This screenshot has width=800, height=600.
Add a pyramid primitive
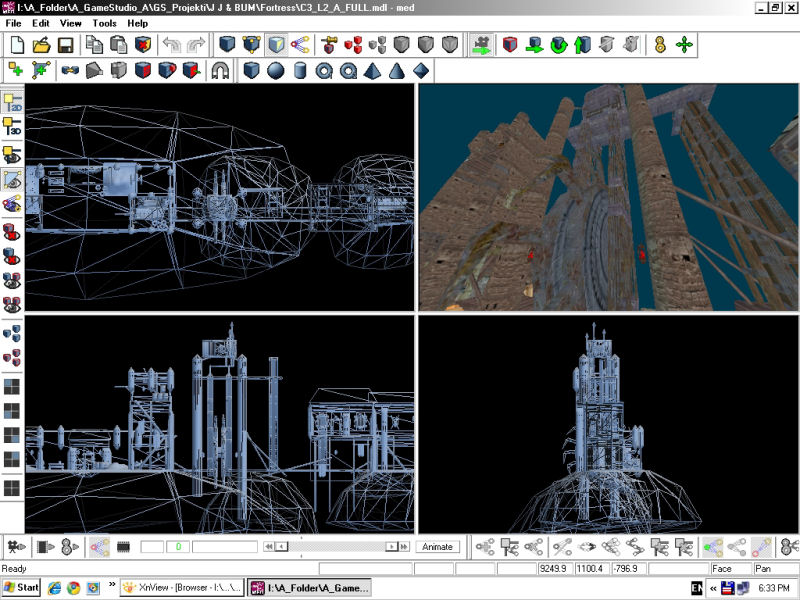[372, 70]
